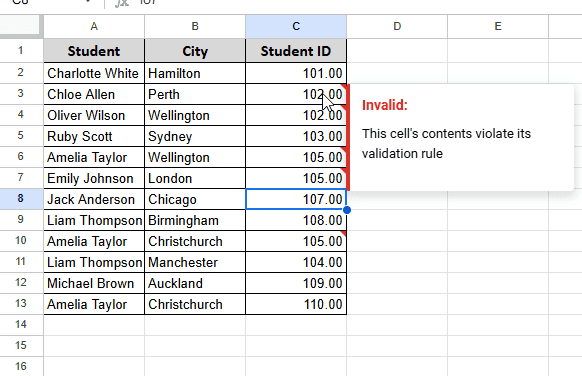This screenshot has width=582, height=376.
Task: Select the cell with 109.00
Action: pos(296,284)
